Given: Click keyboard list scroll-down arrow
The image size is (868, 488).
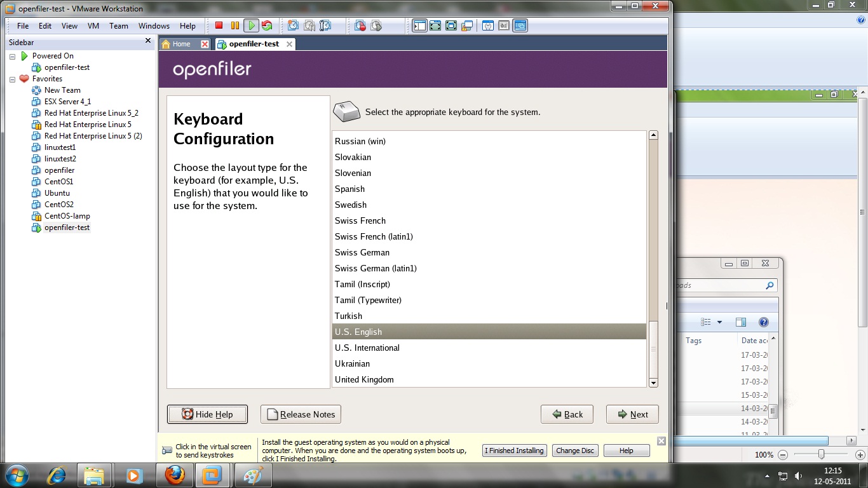Looking at the screenshot, I should [653, 383].
